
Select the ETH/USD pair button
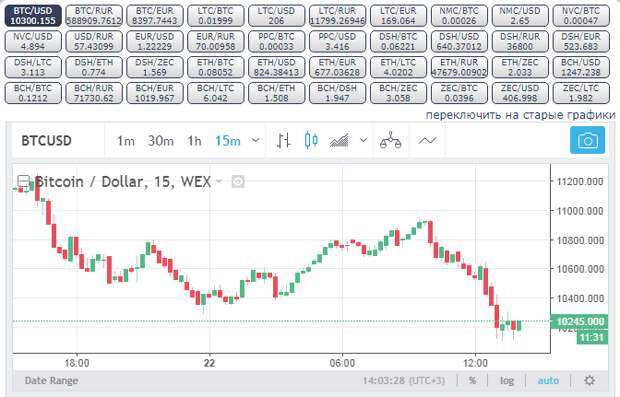click(276, 67)
